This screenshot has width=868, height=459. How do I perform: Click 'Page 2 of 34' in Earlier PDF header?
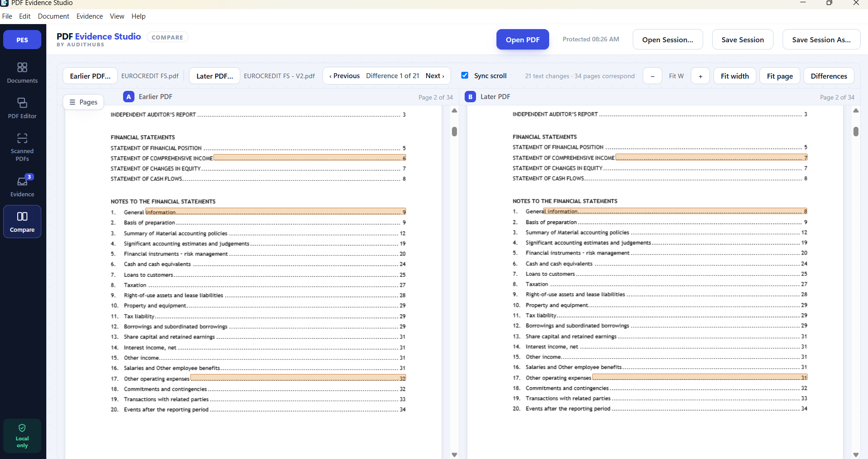[x=436, y=97]
